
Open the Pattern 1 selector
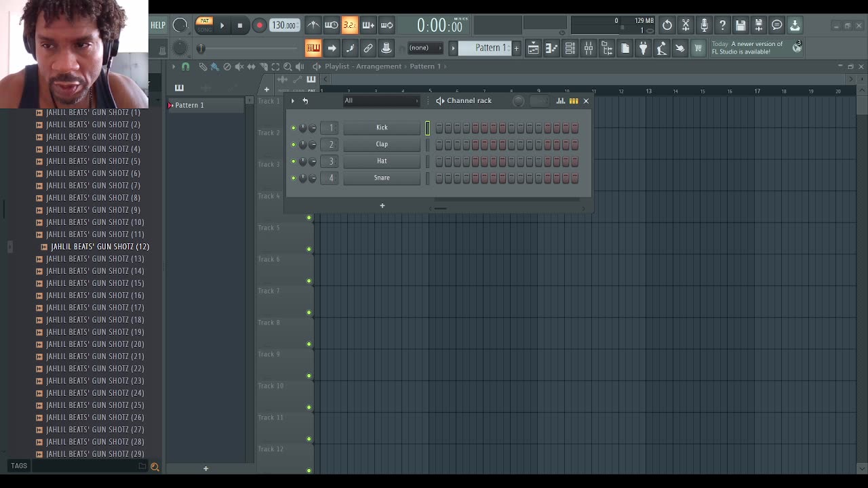coord(484,47)
